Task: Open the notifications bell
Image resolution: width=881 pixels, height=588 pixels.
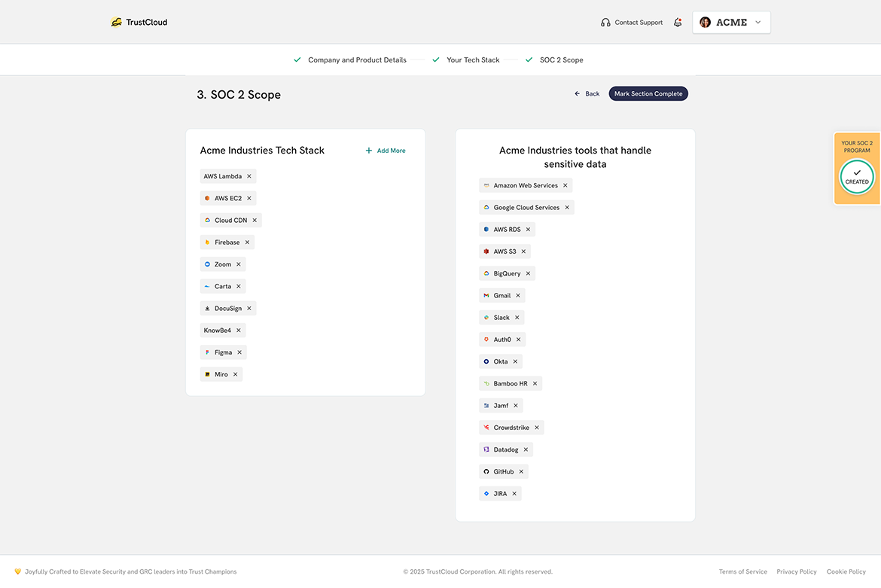Action: (678, 23)
